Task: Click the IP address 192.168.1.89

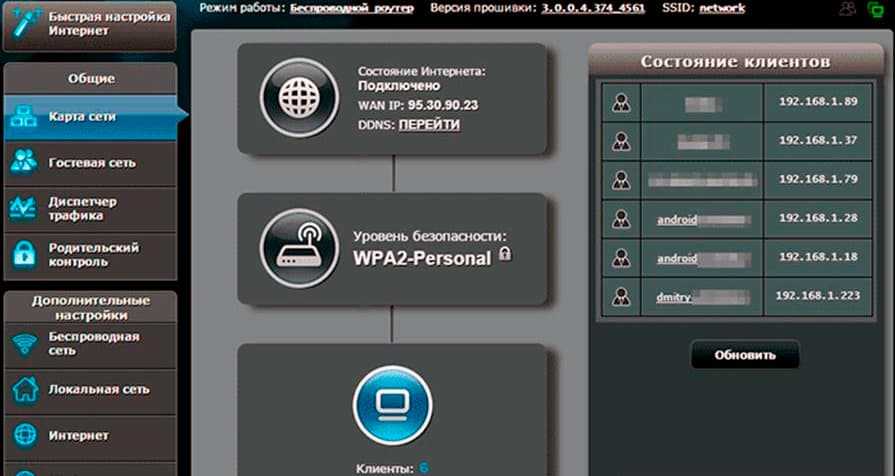Action: pos(818,102)
